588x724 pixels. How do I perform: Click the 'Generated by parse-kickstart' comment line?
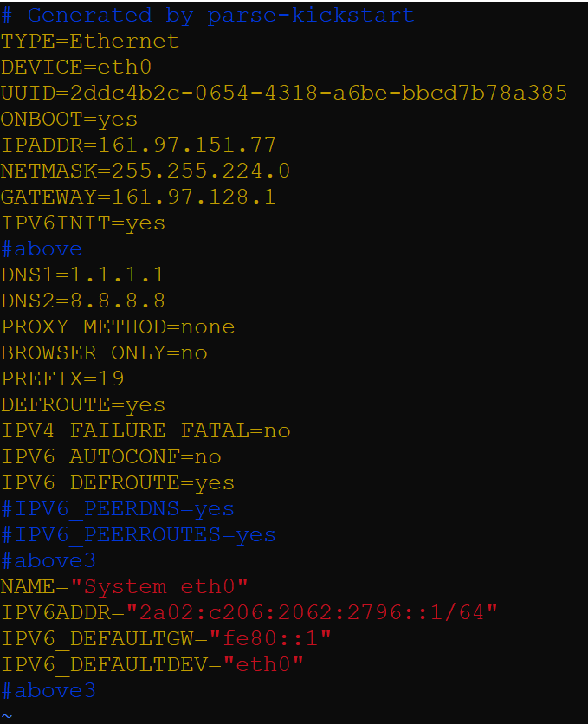point(207,16)
